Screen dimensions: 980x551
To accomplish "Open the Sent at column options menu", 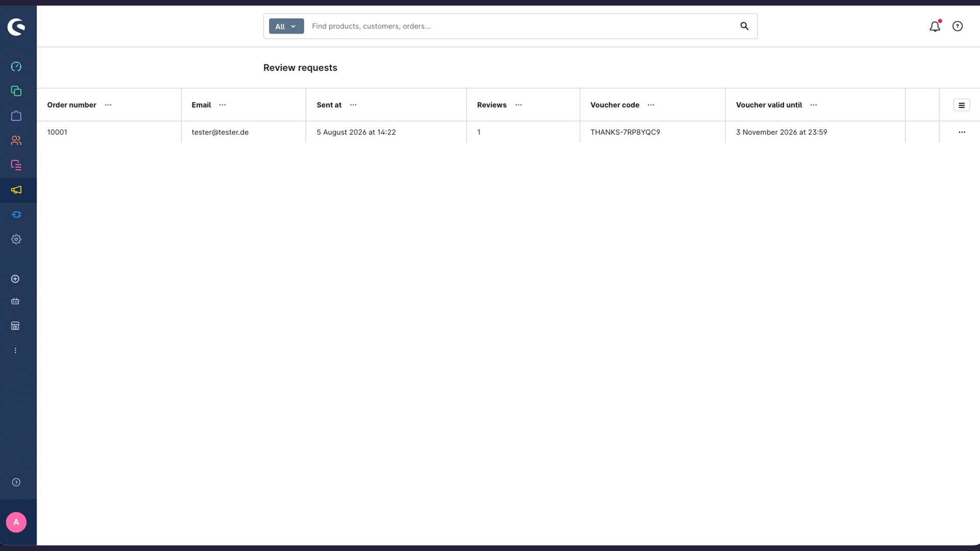I will pyautogui.click(x=353, y=105).
